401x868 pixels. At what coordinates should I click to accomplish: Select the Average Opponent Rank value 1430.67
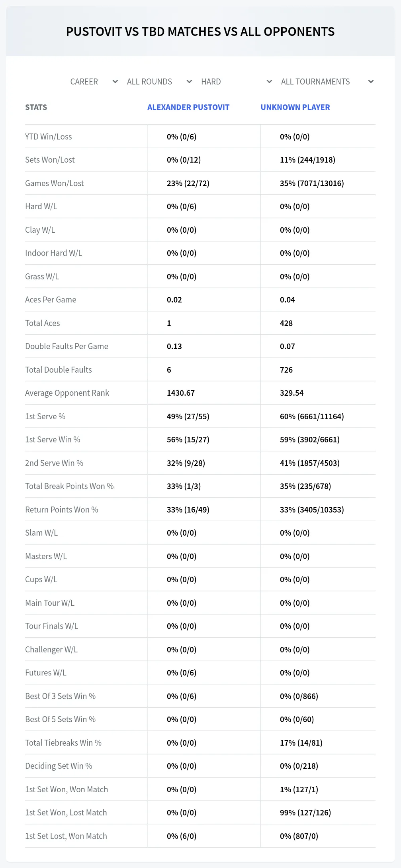coord(181,393)
